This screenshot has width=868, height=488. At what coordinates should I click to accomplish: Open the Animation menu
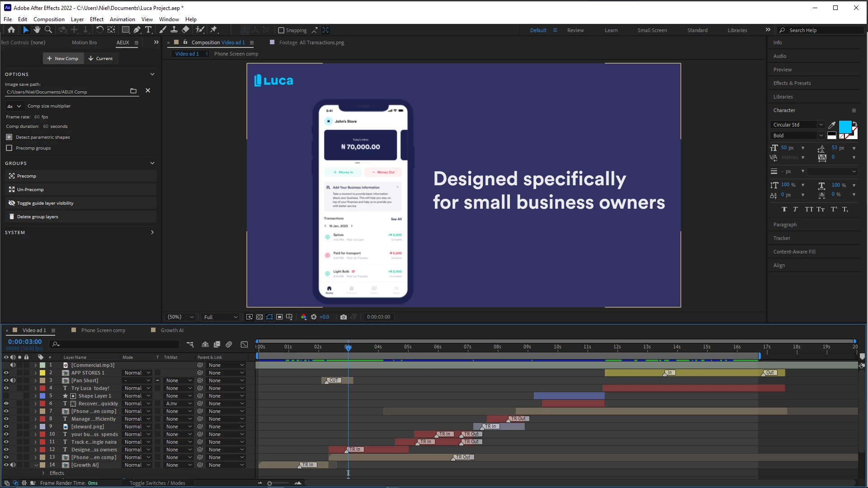click(122, 19)
